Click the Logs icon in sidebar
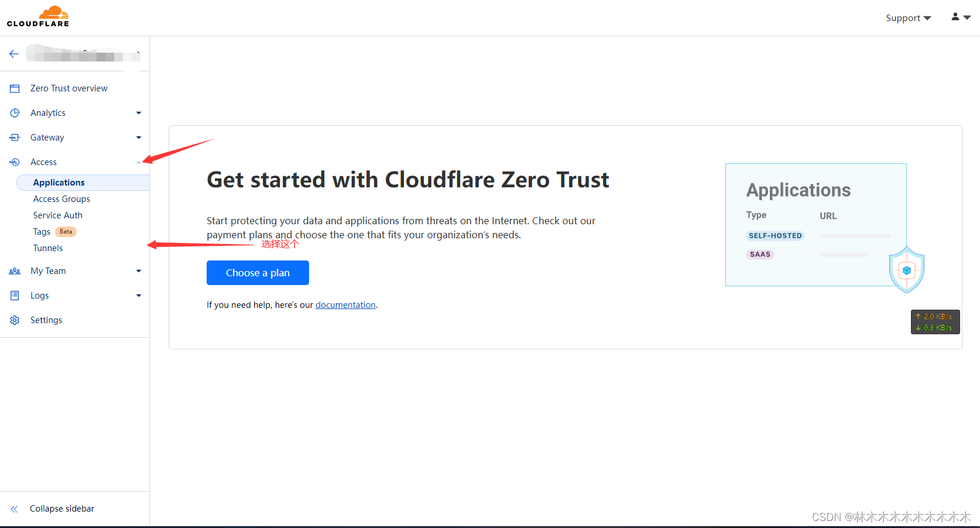This screenshot has height=528, width=980. pos(14,295)
